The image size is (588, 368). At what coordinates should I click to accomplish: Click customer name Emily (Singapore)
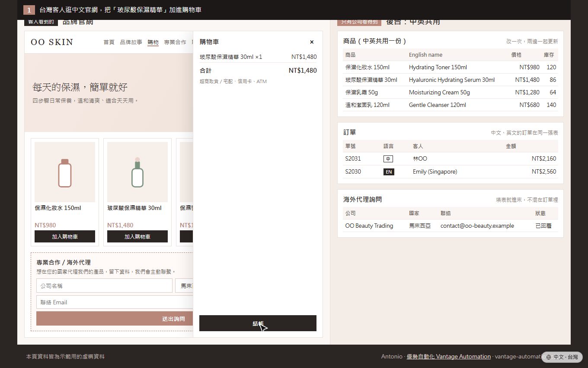point(435,172)
